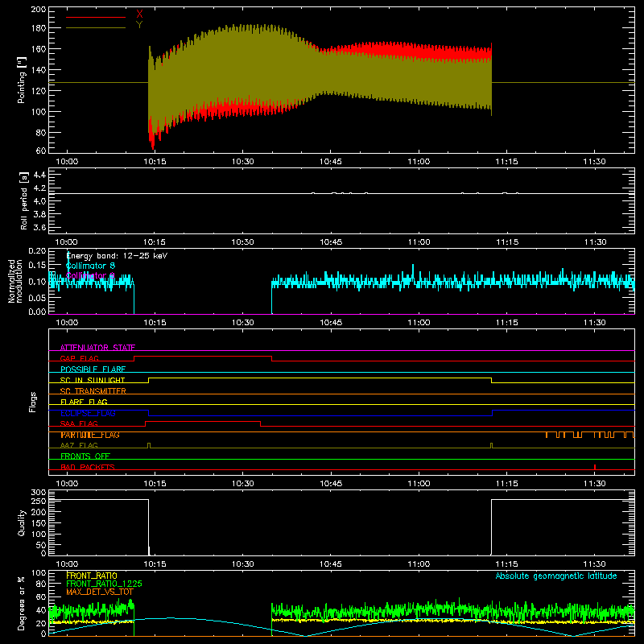Select the magenta 'Collimator 9' legend label

90,275
